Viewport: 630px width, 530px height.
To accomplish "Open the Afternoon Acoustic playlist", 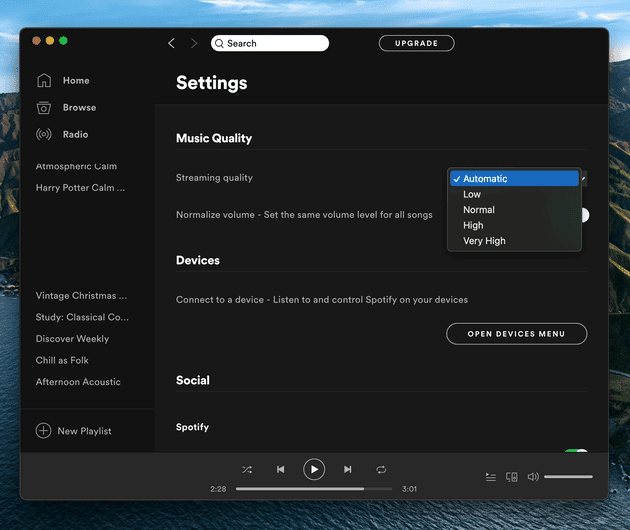I will 78,382.
